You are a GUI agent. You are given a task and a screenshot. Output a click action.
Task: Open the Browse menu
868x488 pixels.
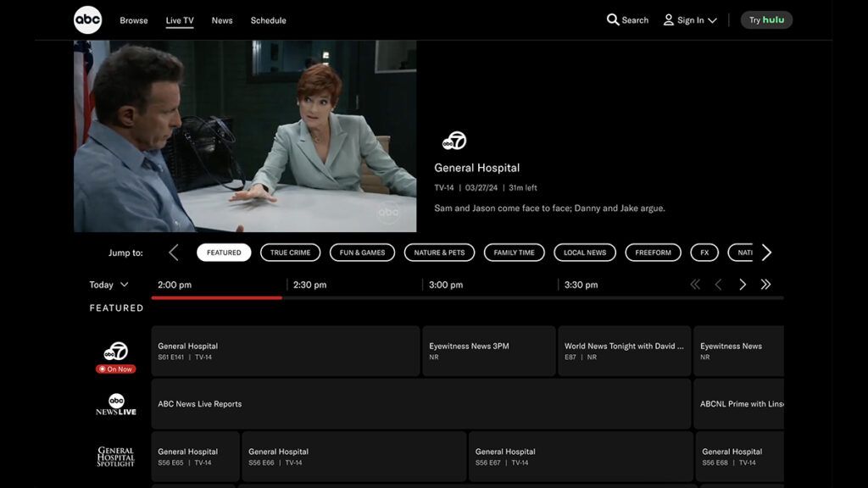pyautogui.click(x=133, y=20)
